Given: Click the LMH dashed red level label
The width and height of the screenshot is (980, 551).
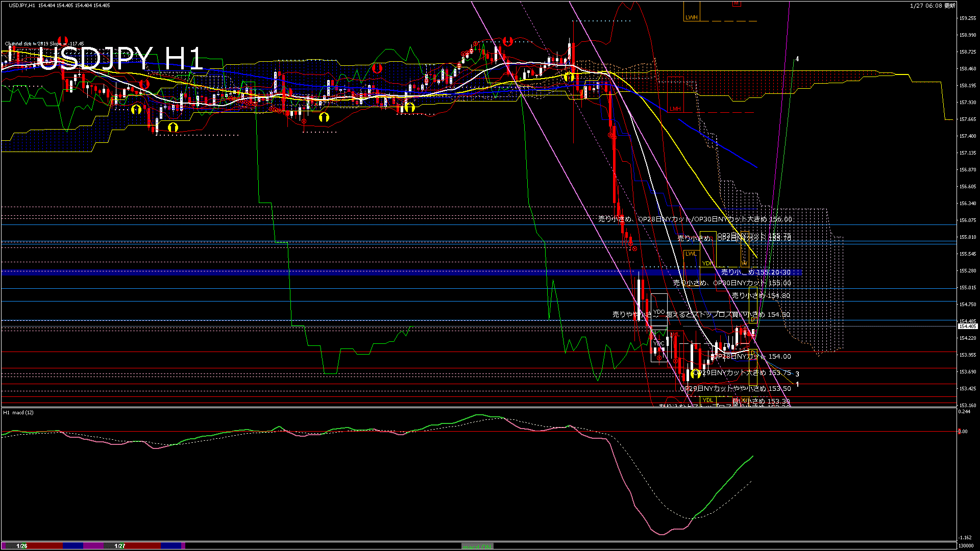Looking at the screenshot, I should point(676,108).
